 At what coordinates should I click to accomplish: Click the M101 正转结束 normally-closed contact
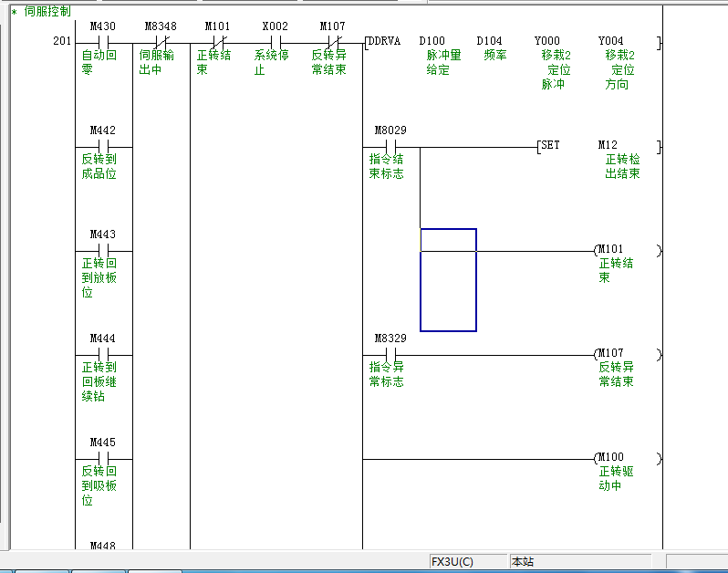pos(217,42)
